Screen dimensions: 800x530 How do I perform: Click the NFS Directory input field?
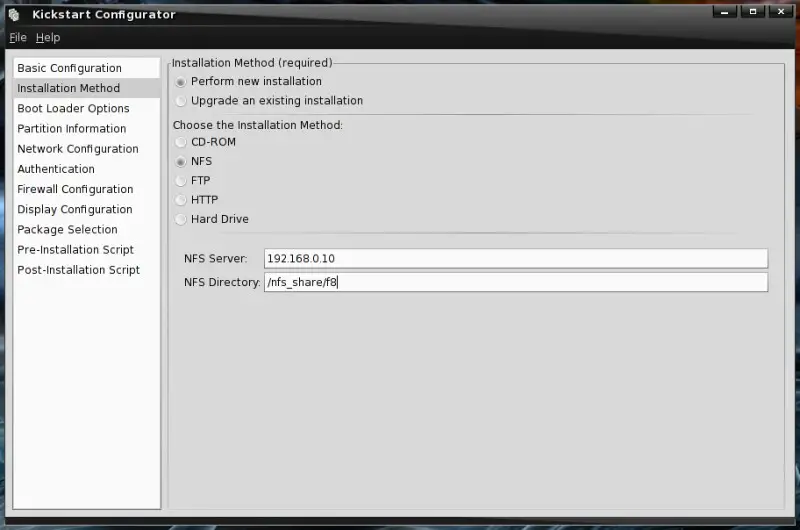[x=516, y=282]
